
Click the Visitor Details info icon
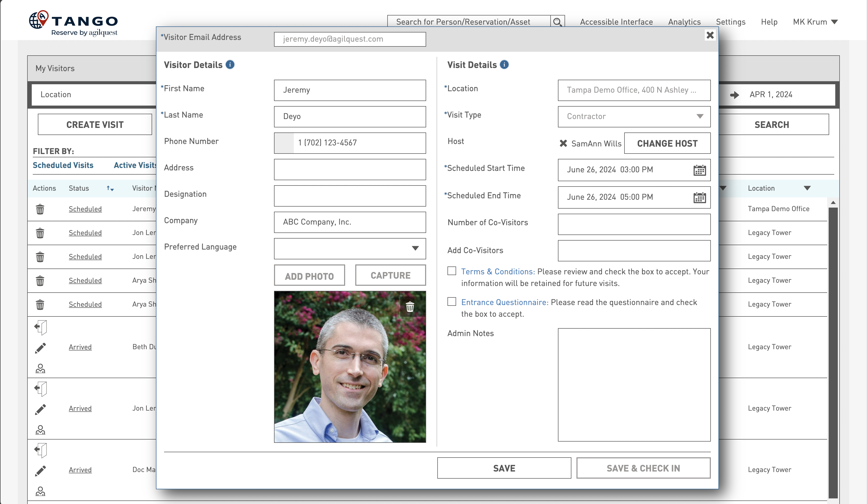230,65
